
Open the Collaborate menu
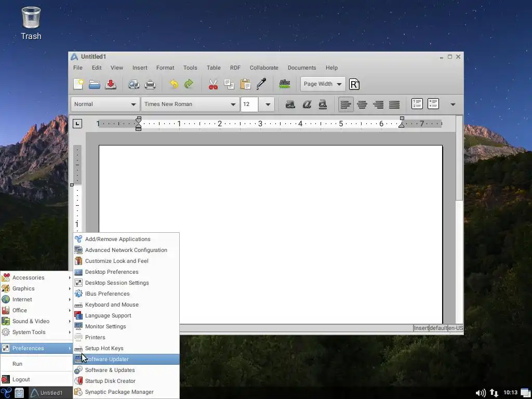[x=264, y=68]
